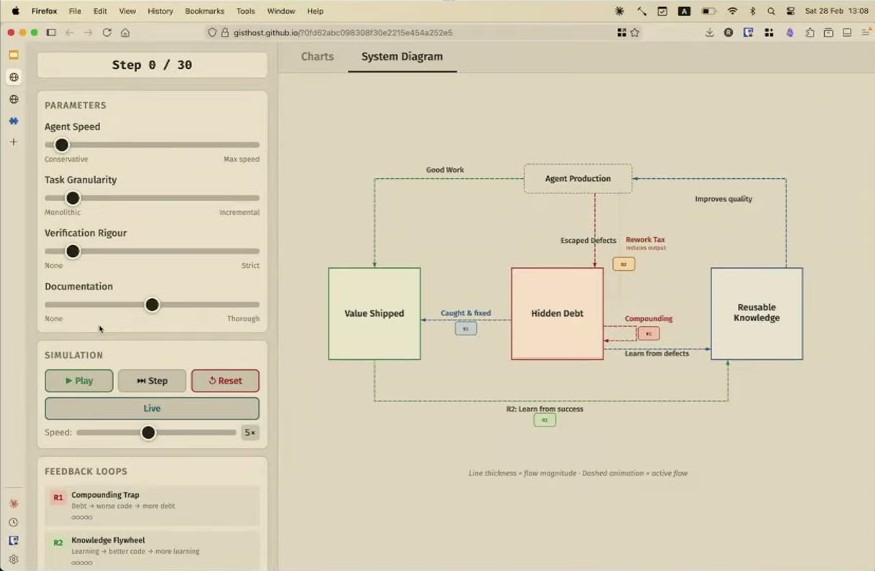
Task: Select the System Diagram tab
Action: pos(402,56)
